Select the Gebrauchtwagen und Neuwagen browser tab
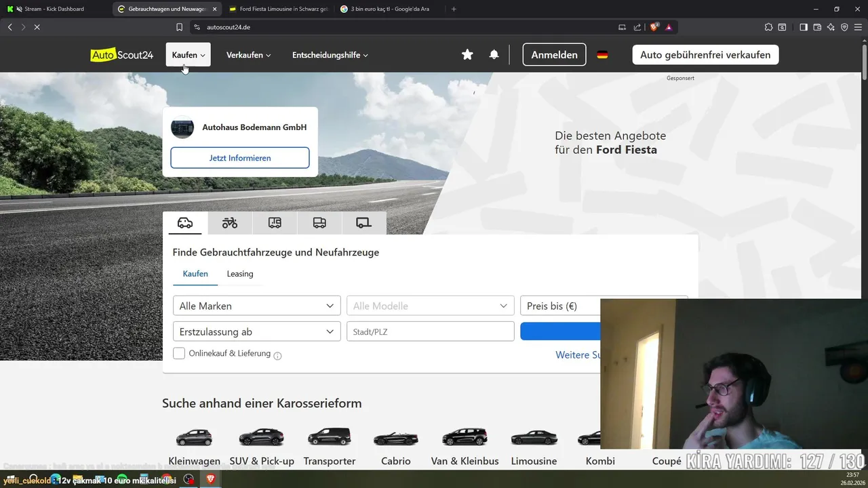The height and width of the screenshot is (488, 868). point(167,9)
